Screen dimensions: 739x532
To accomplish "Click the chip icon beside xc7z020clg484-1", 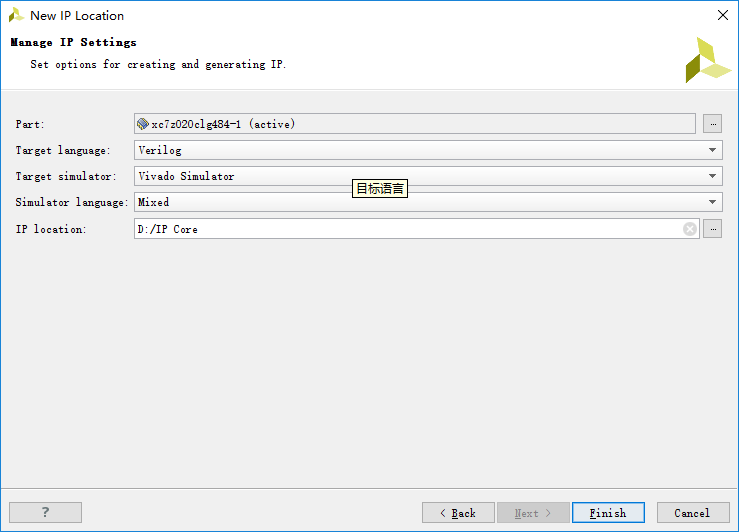I will click(x=142, y=124).
